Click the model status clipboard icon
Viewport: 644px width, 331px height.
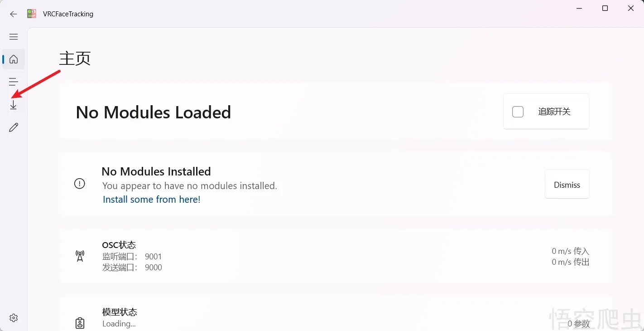pos(80,323)
